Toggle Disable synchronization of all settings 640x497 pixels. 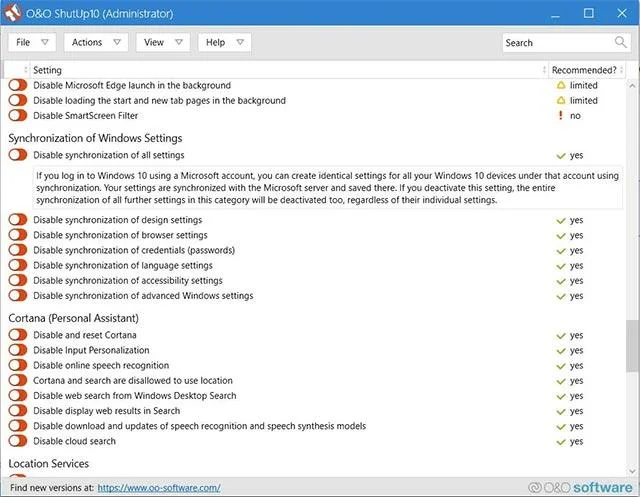point(18,155)
